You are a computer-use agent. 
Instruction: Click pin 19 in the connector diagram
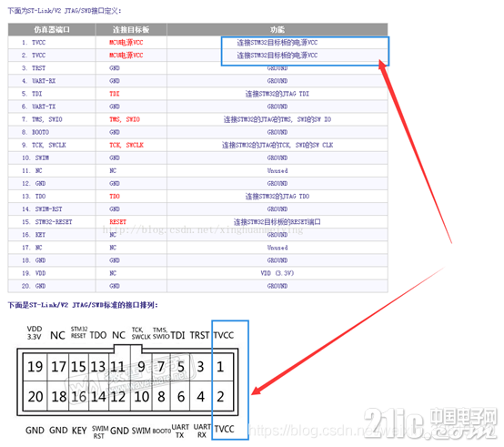tap(35, 367)
